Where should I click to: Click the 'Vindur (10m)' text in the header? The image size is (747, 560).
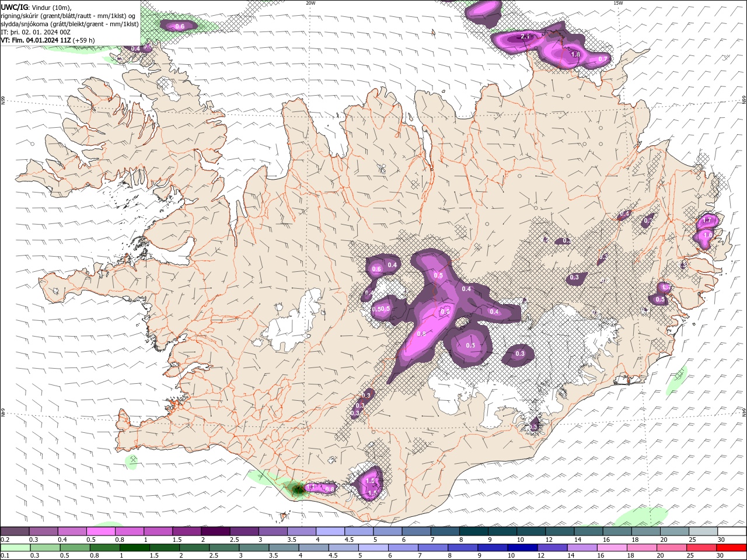point(51,7)
